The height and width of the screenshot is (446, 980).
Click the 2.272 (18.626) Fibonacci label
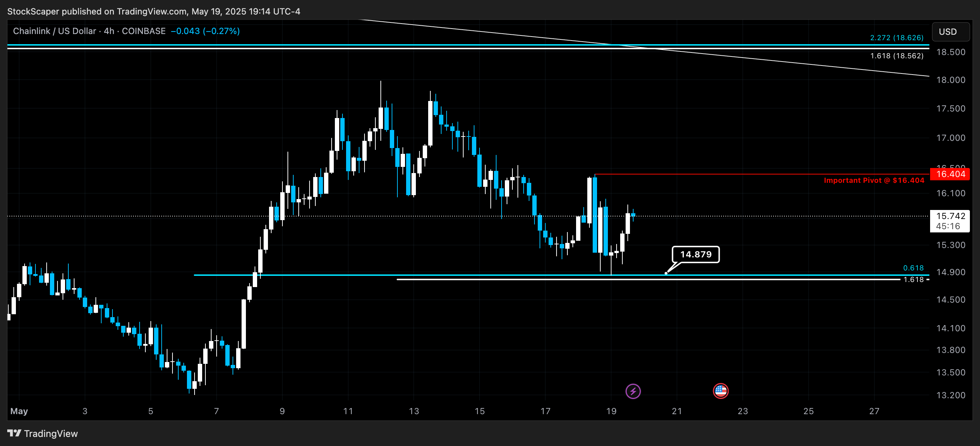click(897, 38)
